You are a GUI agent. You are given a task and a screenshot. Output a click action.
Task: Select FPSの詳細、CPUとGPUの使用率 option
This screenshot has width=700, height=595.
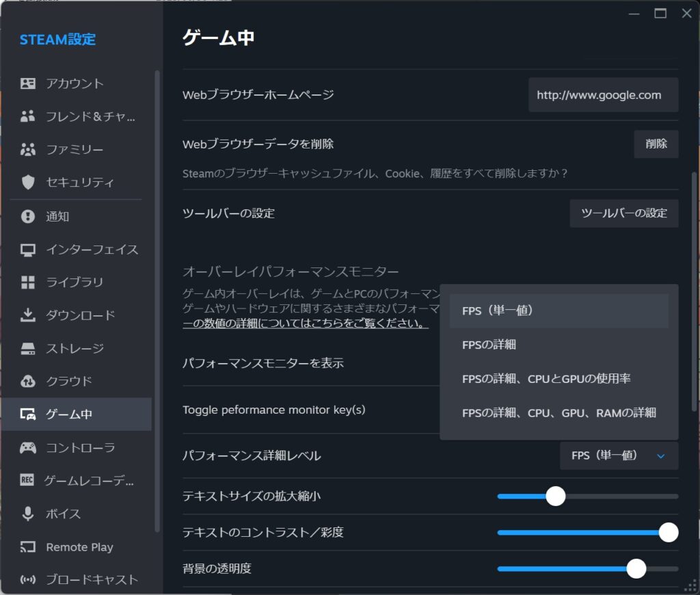click(x=559, y=379)
